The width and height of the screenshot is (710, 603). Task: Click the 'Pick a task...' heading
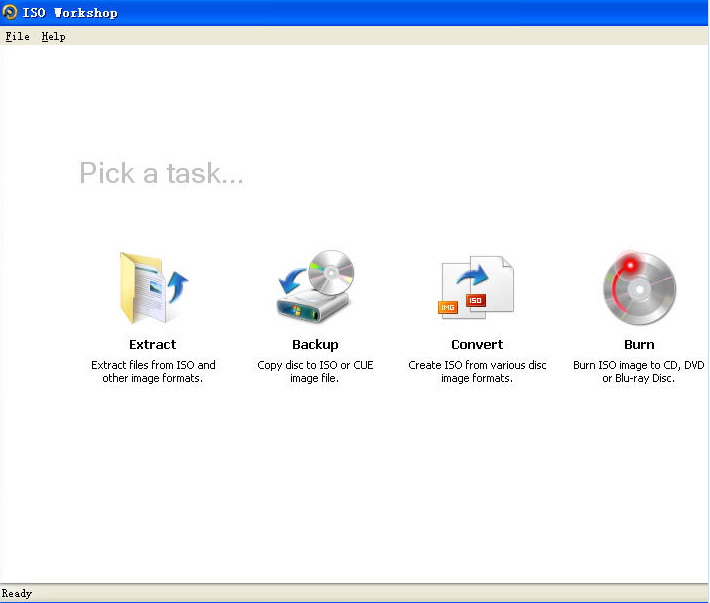(x=161, y=173)
